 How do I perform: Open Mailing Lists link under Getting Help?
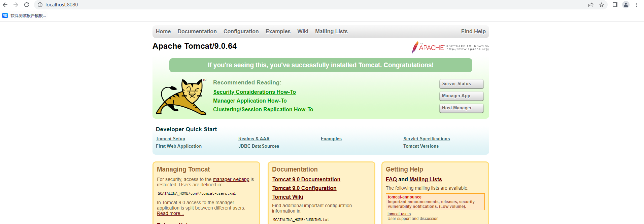(x=426, y=179)
